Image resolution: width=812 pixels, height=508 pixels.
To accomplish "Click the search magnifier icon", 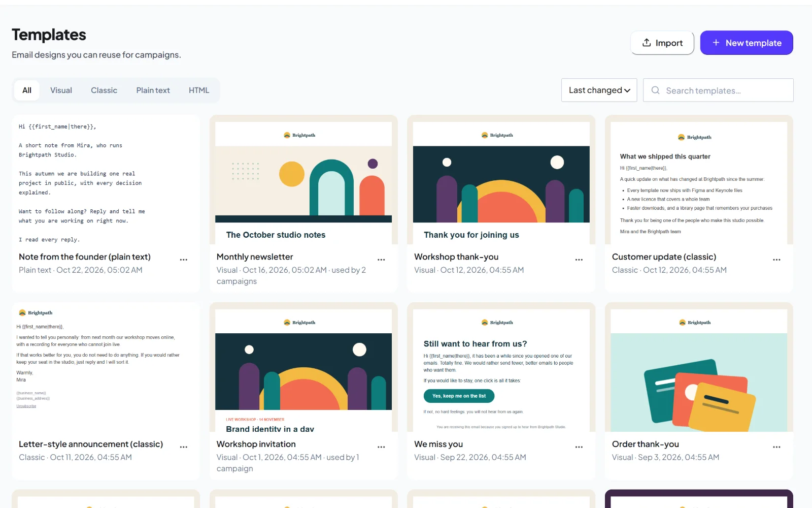I will 655,90.
